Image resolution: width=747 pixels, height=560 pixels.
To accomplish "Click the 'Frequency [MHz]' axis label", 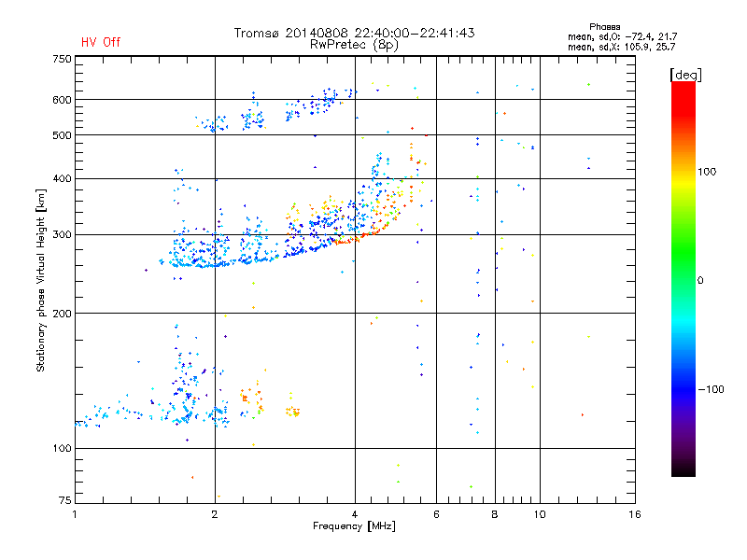I will 354,526.
